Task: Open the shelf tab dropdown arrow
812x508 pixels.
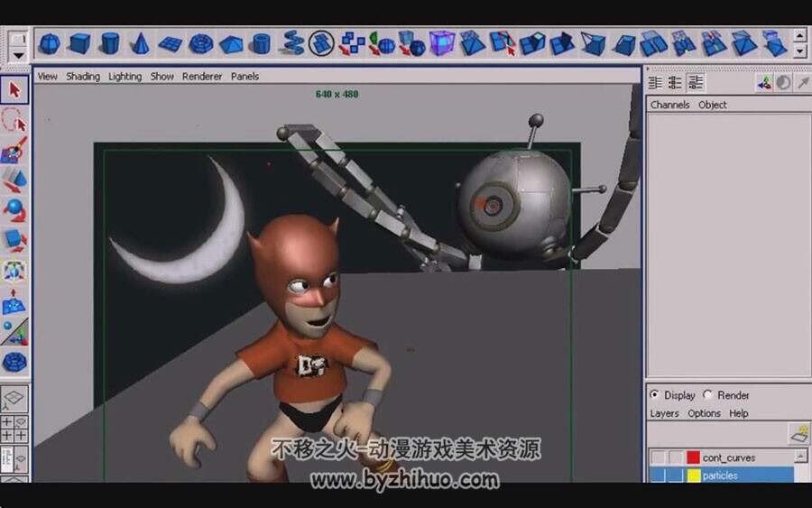Action: (18, 55)
